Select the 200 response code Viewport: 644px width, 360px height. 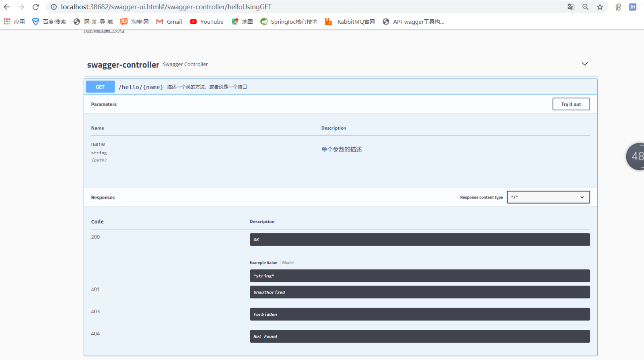point(95,237)
